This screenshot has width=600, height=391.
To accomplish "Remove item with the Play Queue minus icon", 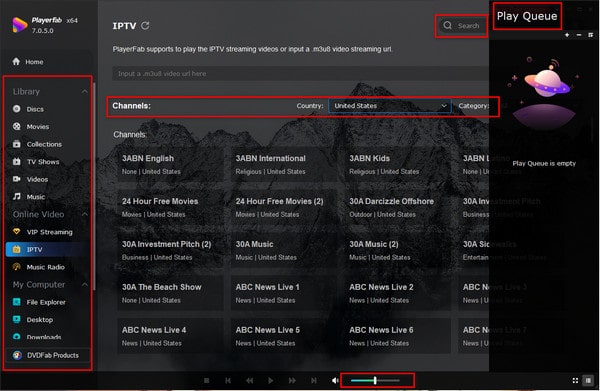I will pyautogui.click(x=579, y=35).
